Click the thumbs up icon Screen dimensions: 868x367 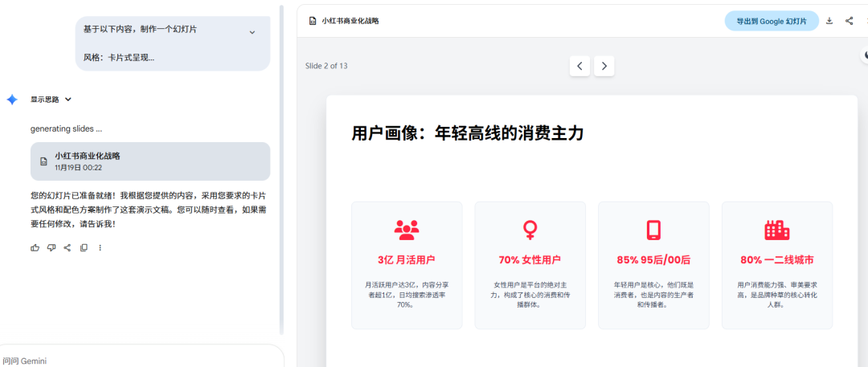(x=35, y=247)
